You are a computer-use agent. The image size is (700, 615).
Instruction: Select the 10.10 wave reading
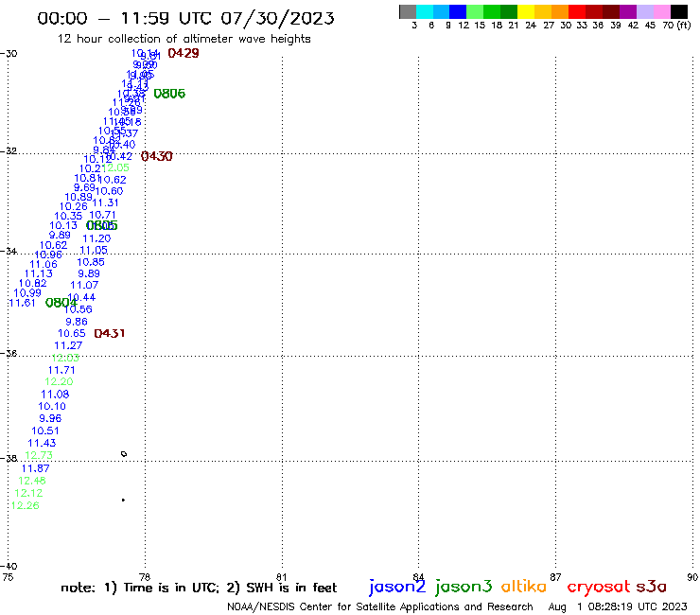(52, 407)
